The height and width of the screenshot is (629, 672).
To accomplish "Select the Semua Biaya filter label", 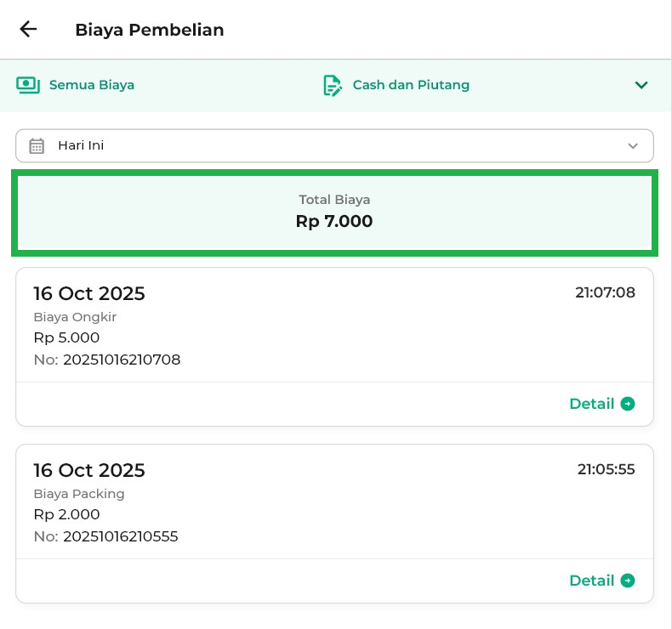I will tap(92, 85).
